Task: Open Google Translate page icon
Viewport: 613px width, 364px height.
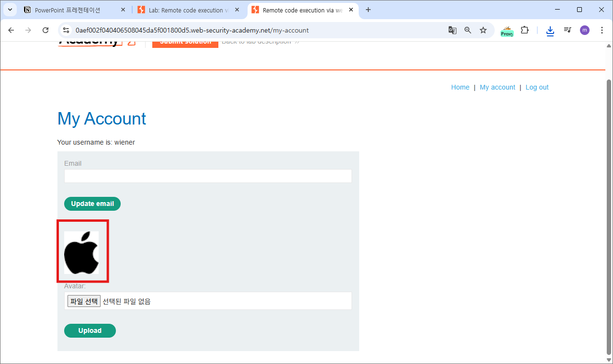Action: [453, 30]
